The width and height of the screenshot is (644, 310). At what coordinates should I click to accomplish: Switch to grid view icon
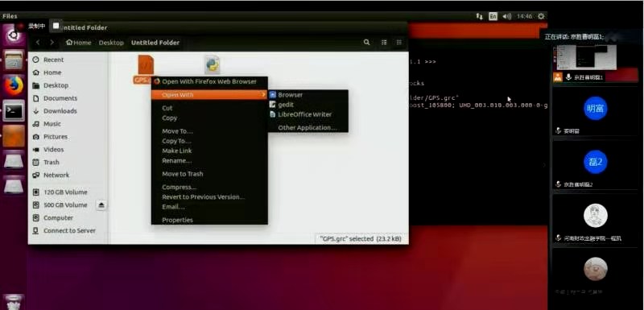[398, 43]
